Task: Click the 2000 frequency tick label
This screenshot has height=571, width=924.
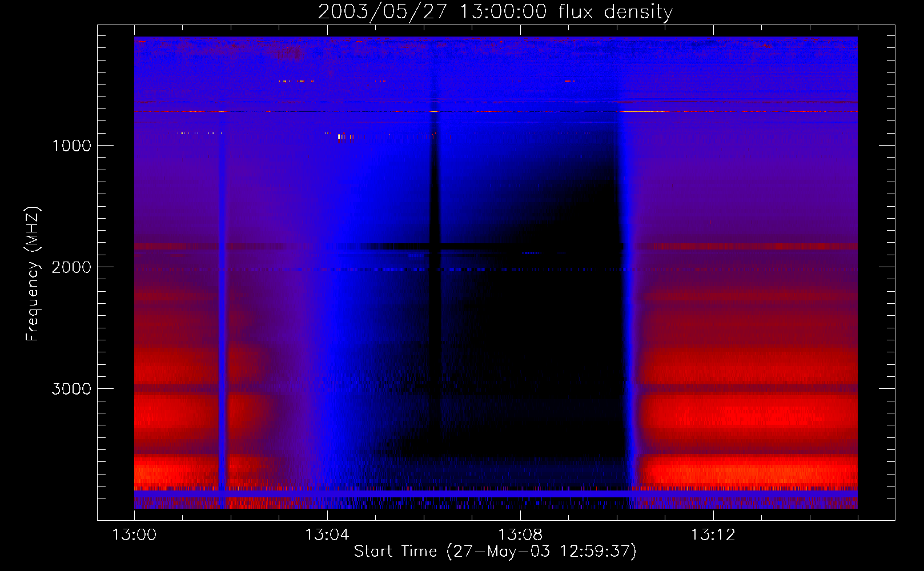Action: tap(71, 267)
